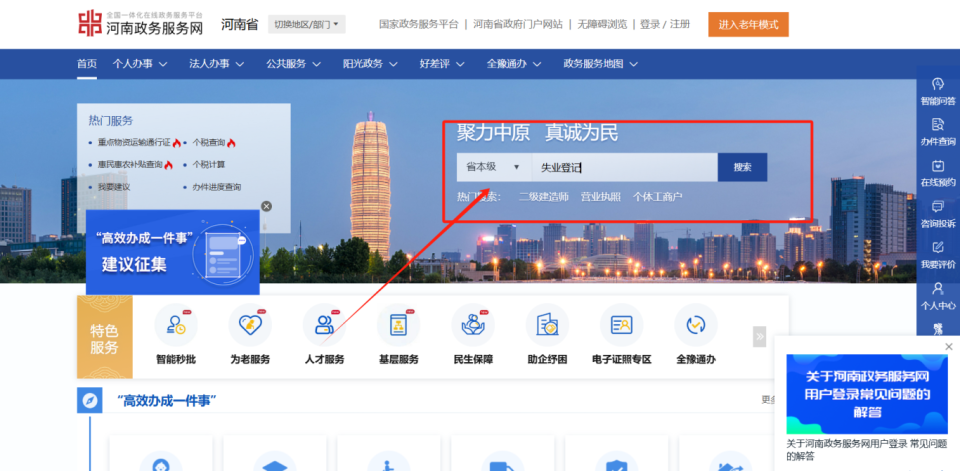The image size is (960, 471).
Task: Open the 全豫通办 service icon
Action: click(x=696, y=325)
